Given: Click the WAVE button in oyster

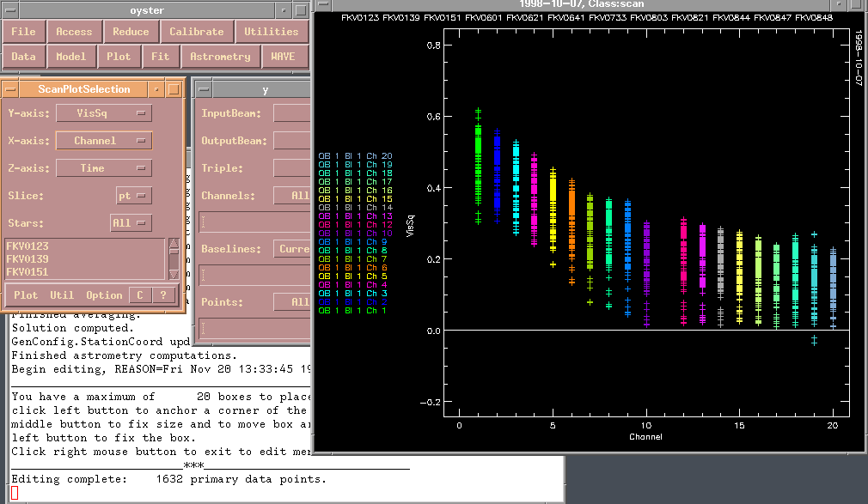Looking at the screenshot, I should pyautogui.click(x=283, y=57).
